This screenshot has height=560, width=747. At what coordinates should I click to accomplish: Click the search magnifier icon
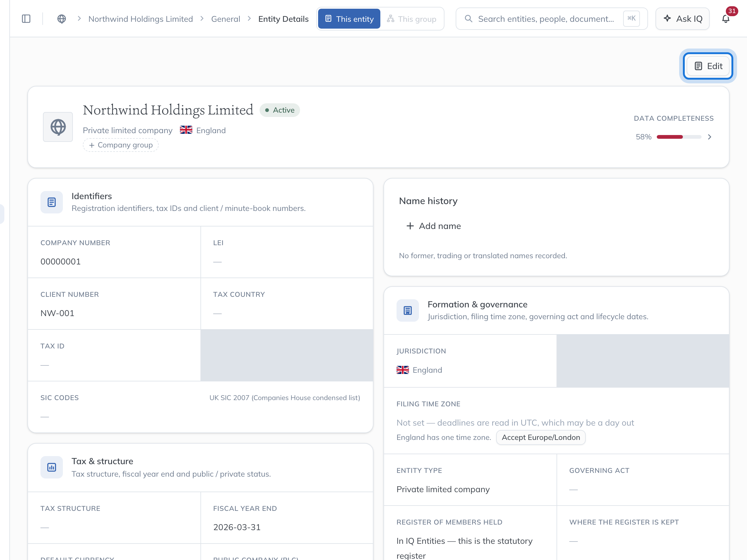[468, 19]
